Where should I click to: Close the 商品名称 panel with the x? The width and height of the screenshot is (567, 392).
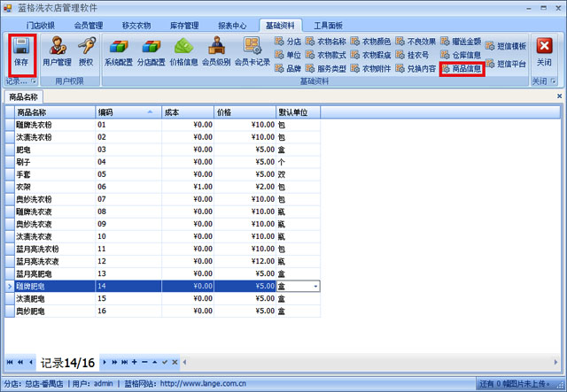559,96
